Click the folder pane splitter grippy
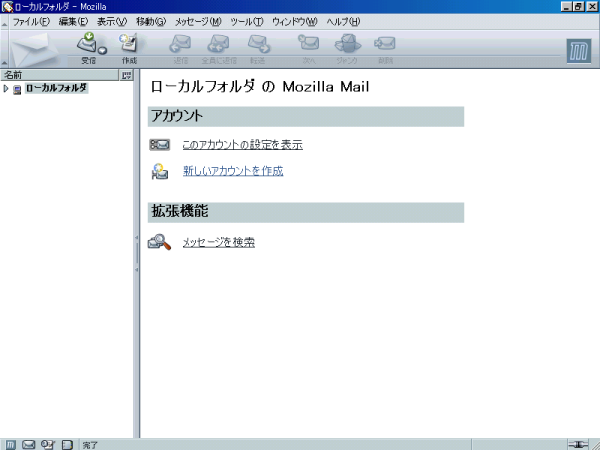600x450 pixels. coord(137,253)
